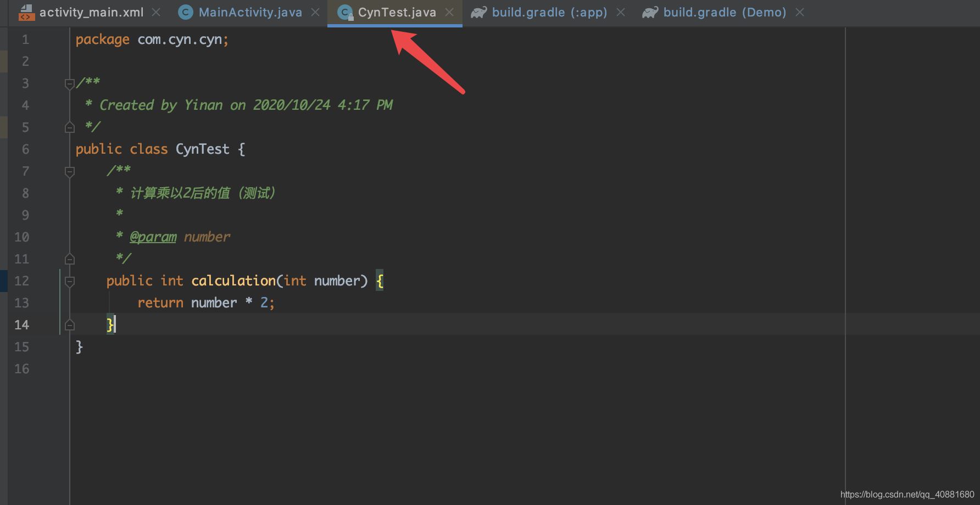This screenshot has width=980, height=505.
Task: Open the build.gradle (Demo) tab
Action: 724,13
